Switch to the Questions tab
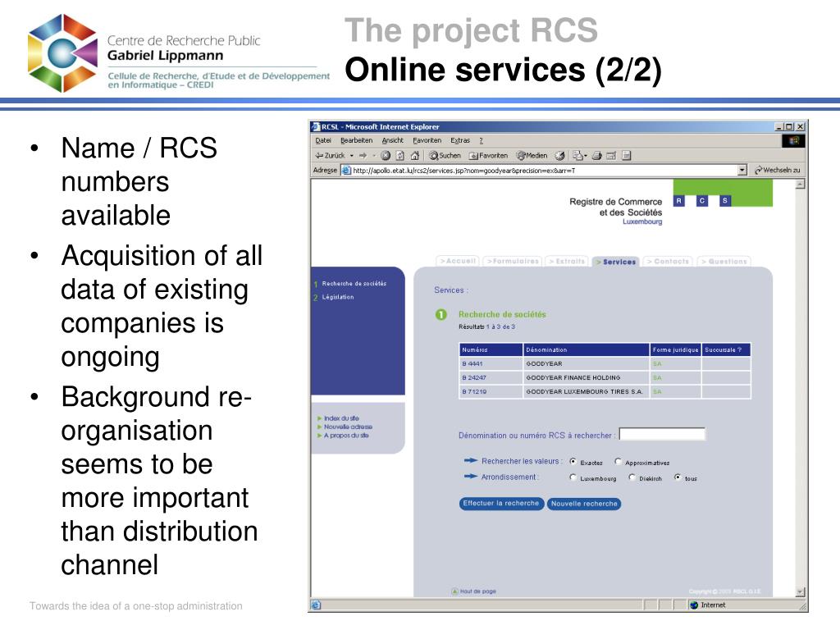This screenshot has height=630, width=840. (724, 261)
